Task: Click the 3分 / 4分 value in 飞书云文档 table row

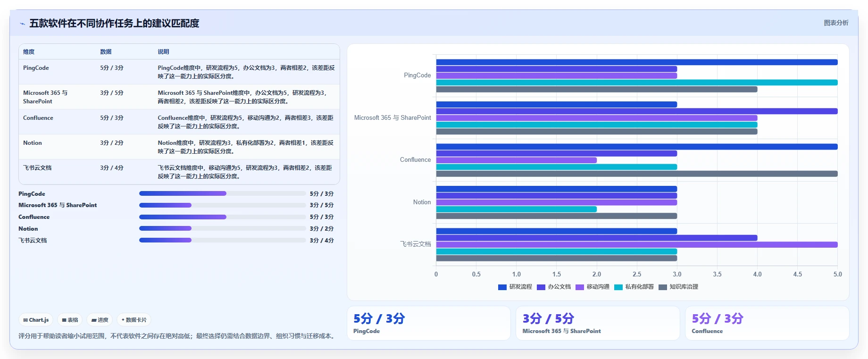Action: (x=112, y=168)
